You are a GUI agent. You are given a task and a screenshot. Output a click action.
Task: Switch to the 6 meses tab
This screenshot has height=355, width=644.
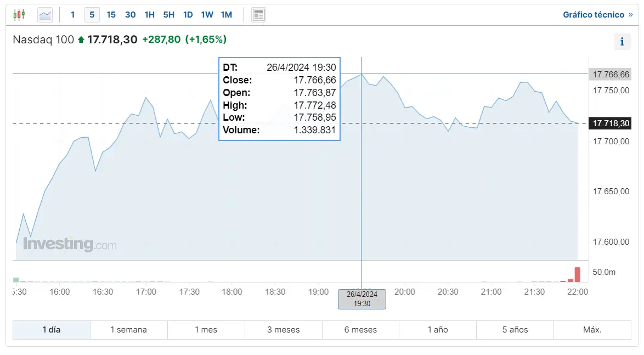(360, 330)
